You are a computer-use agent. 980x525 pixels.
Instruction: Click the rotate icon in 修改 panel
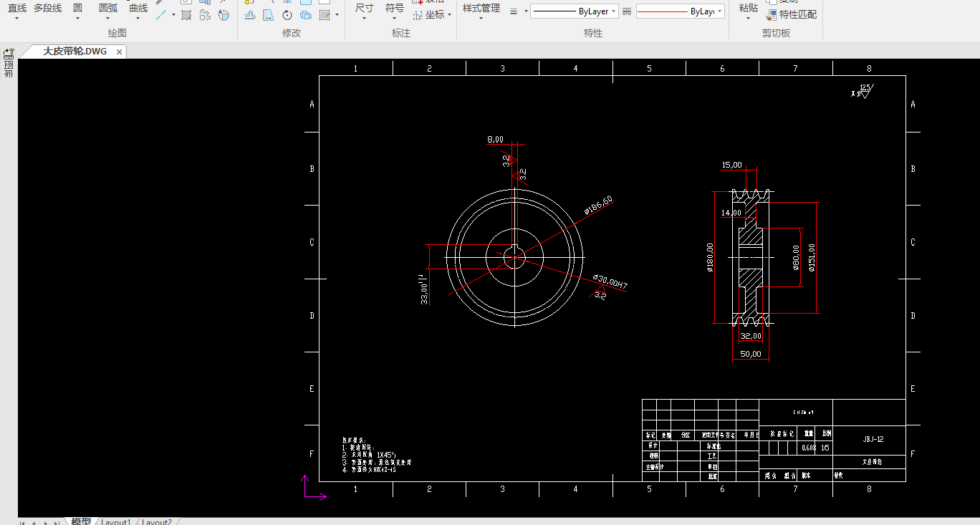click(x=287, y=15)
